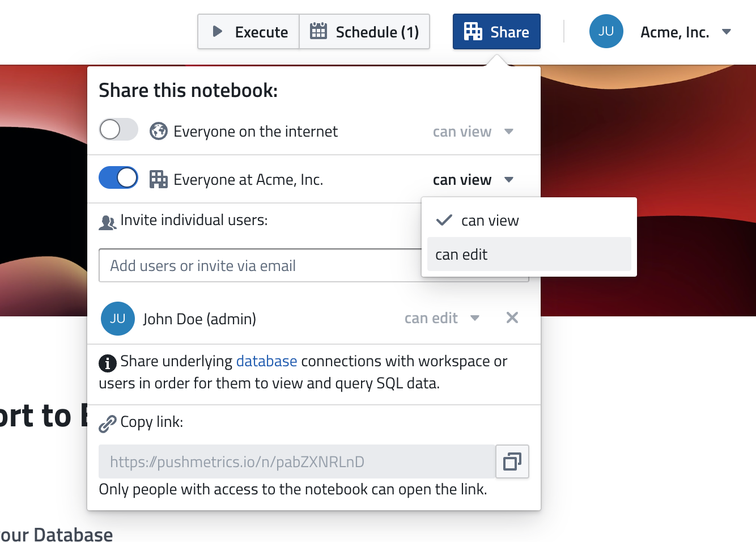Open internet sharing permission dropdown

pos(473,132)
